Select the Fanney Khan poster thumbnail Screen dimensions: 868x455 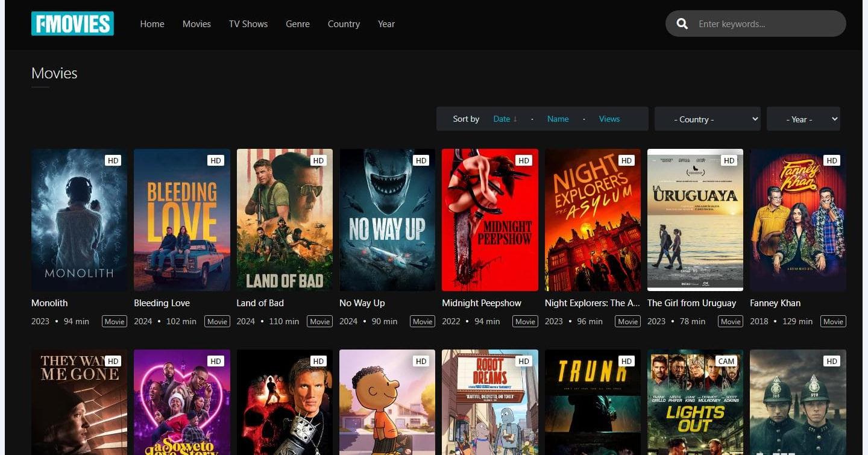click(x=798, y=220)
